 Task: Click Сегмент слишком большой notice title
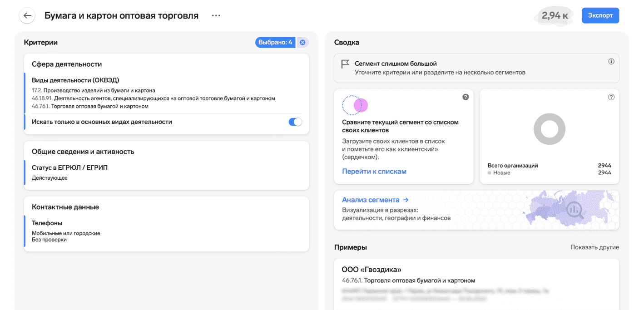[x=396, y=64]
